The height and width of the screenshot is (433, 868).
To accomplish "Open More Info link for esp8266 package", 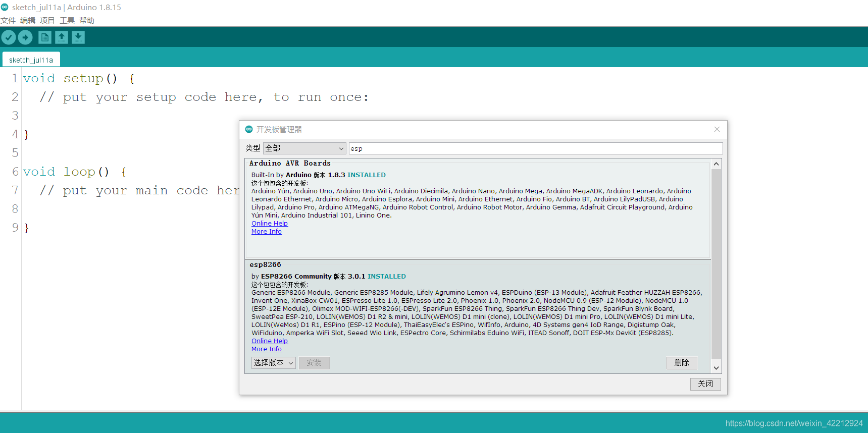I will pyautogui.click(x=267, y=349).
